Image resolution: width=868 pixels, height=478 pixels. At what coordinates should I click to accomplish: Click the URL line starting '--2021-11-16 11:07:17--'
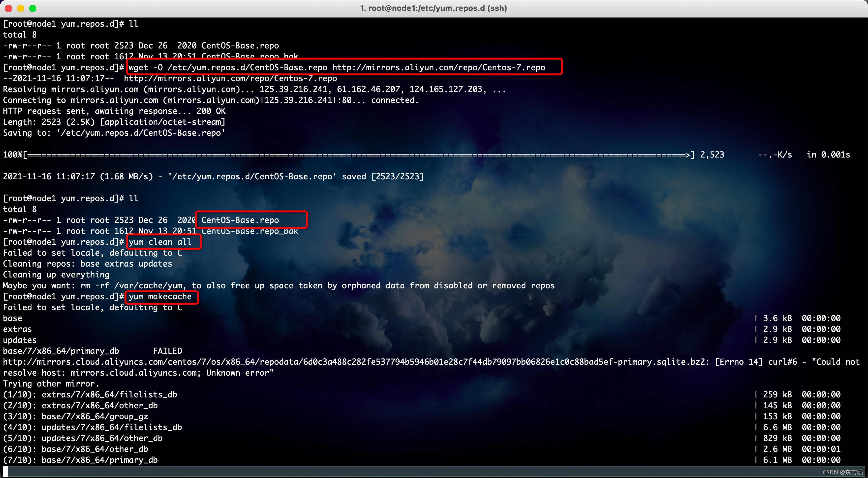coord(170,78)
